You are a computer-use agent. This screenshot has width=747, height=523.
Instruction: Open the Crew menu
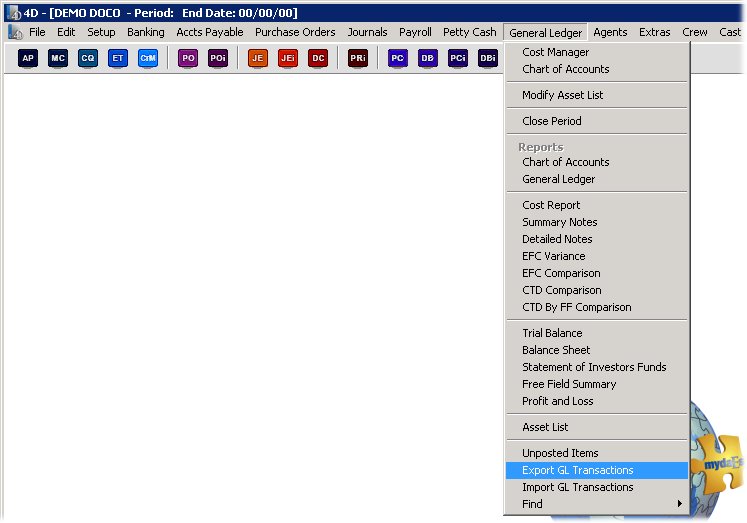coord(695,32)
